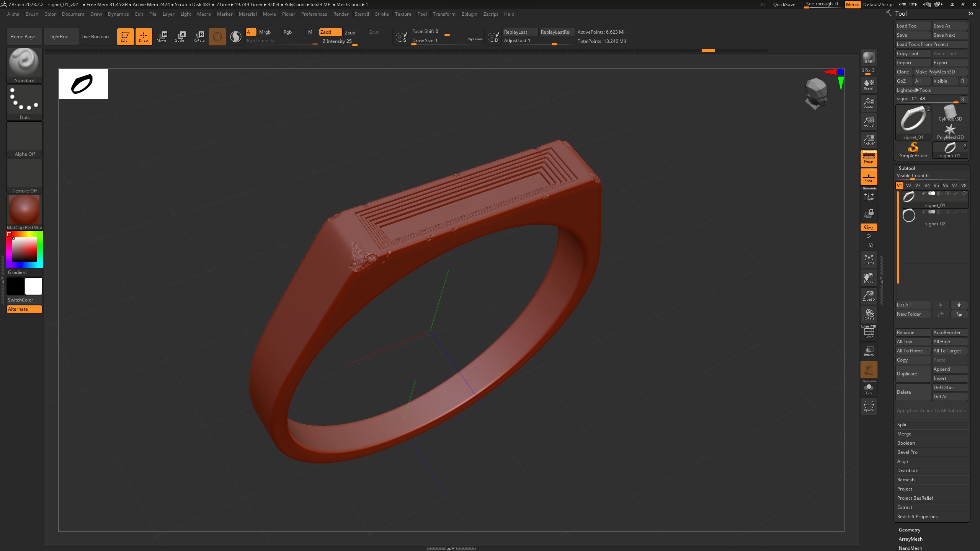Image resolution: width=980 pixels, height=551 pixels.
Task: Activate the Scale transform tool
Action: pos(180,36)
